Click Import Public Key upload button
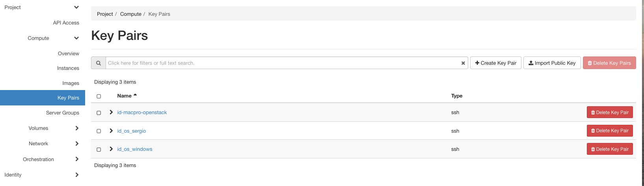Image resolution: width=644 pixels, height=186 pixels. 552,63
